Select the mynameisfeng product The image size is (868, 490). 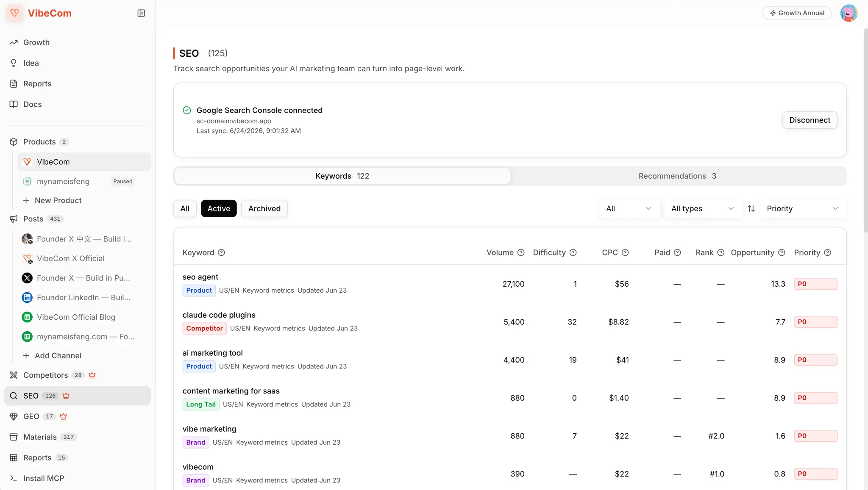63,181
